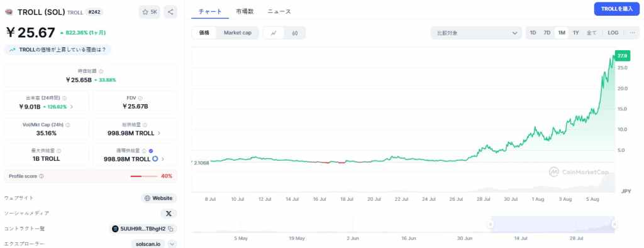Select the 7D time range
This screenshot has height=248, width=644.
coord(547,33)
